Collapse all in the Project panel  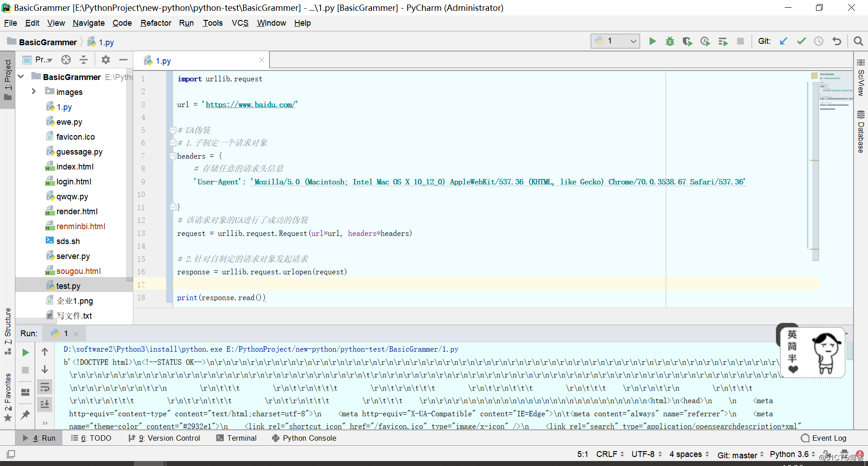pyautogui.click(x=84, y=60)
